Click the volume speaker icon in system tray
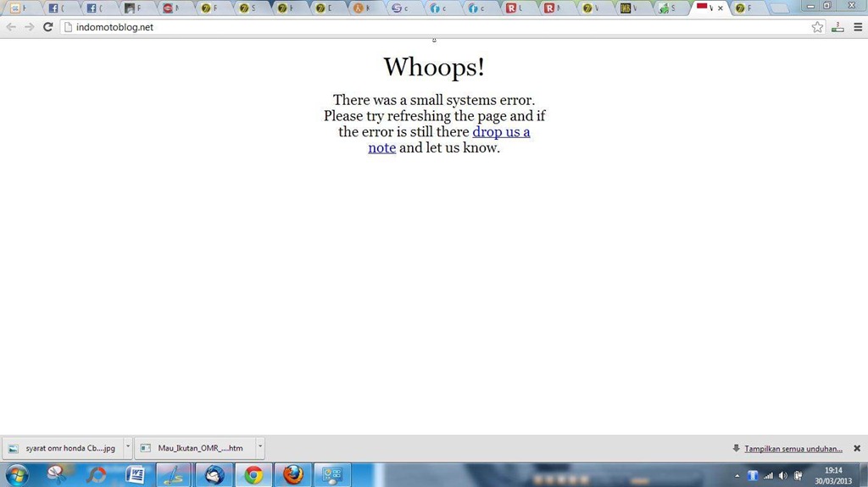The image size is (868, 487). 782,476
